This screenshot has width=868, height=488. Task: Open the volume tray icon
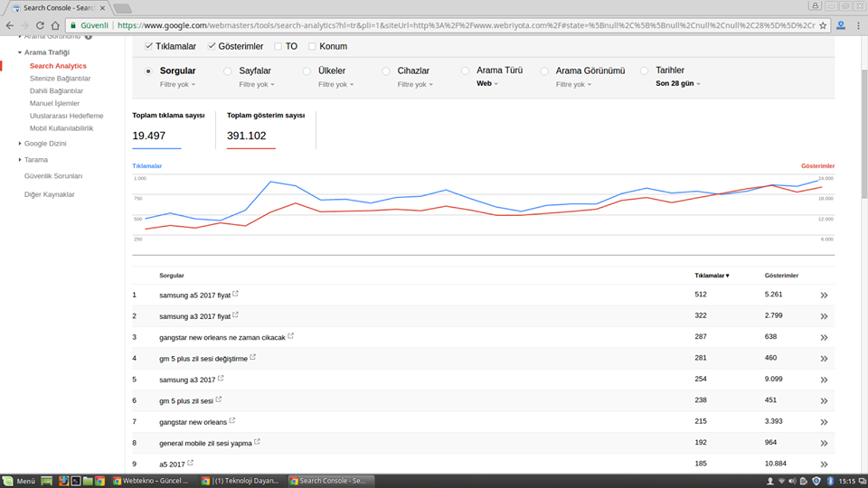point(792,482)
